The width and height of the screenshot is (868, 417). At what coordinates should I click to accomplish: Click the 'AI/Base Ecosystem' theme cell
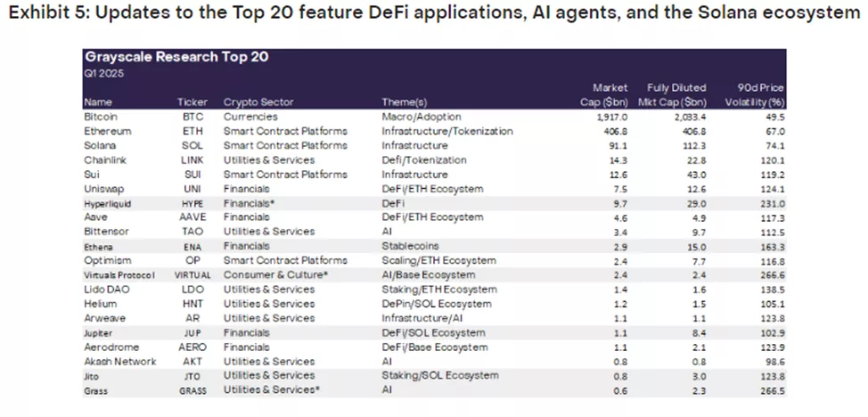(429, 274)
